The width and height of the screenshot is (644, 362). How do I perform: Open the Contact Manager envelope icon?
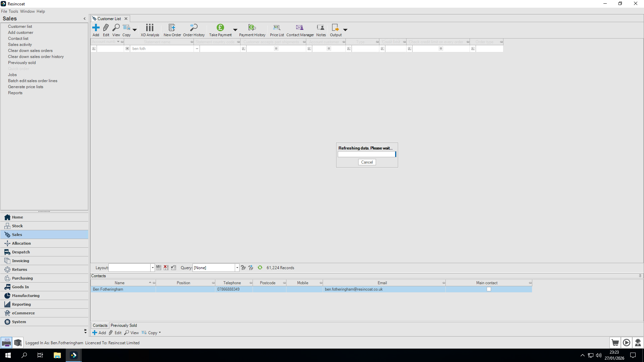pos(300,28)
